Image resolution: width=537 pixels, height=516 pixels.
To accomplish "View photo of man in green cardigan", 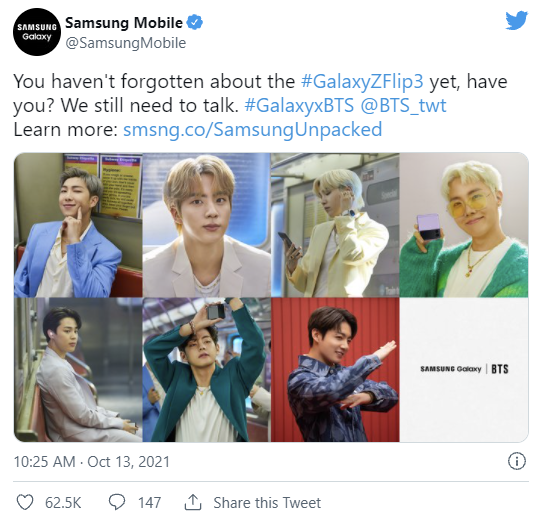I will pyautogui.click(x=464, y=225).
